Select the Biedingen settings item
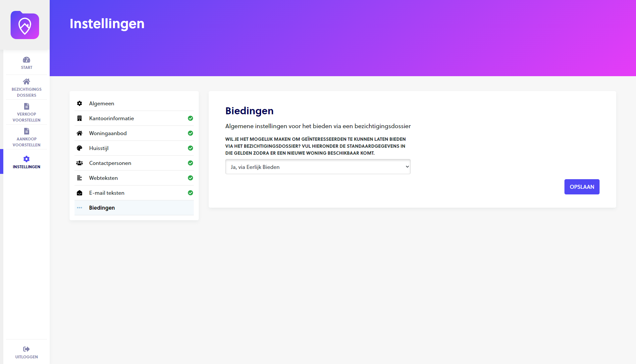636x364 pixels. (134, 208)
